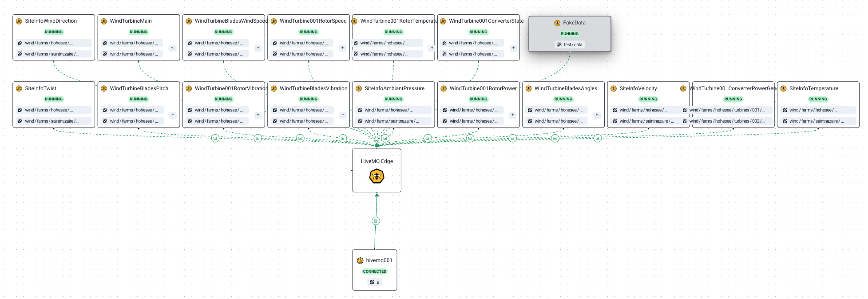
Task: Select the WindTurbineMain node title
Action: [x=131, y=21]
